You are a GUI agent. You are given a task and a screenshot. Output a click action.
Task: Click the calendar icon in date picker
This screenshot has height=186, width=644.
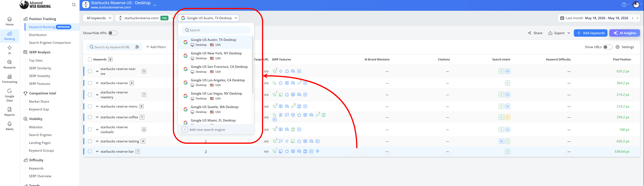(562, 18)
